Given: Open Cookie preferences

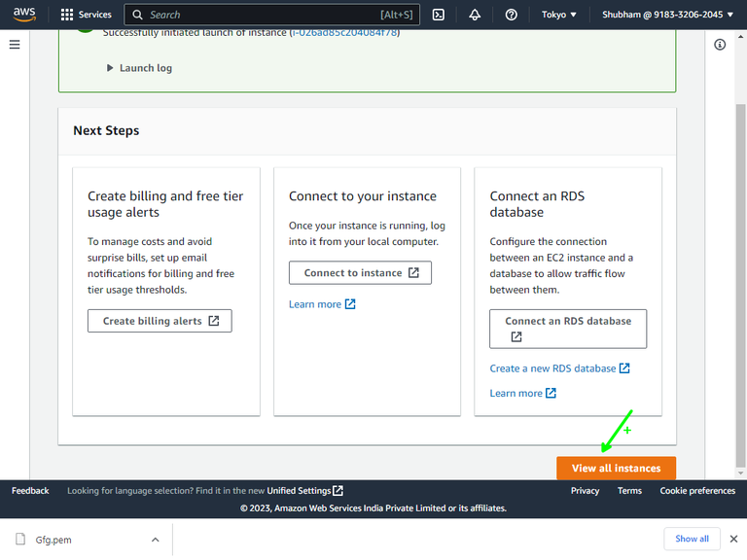Looking at the screenshot, I should pyautogui.click(x=697, y=490).
